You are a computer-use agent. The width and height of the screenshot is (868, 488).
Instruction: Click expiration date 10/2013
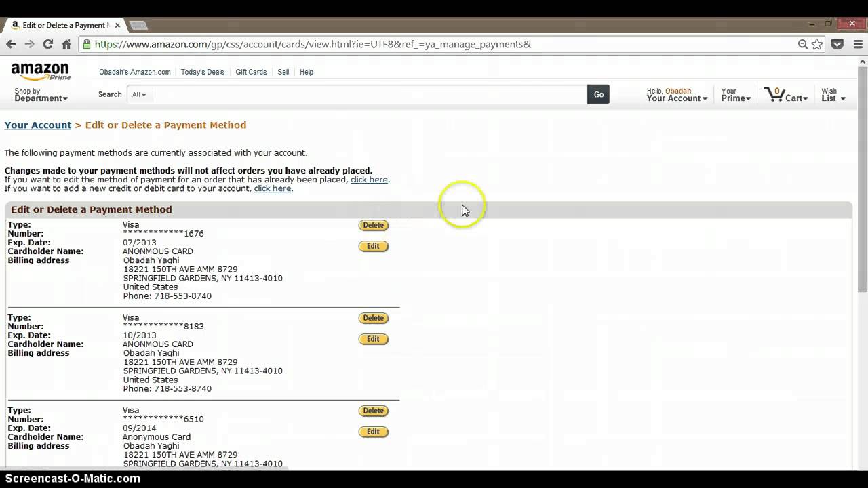[139, 335]
